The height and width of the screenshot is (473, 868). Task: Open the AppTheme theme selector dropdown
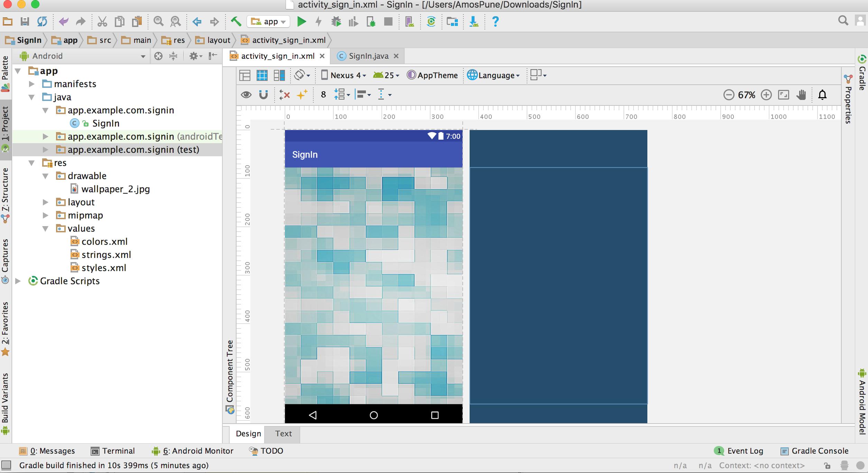click(433, 75)
